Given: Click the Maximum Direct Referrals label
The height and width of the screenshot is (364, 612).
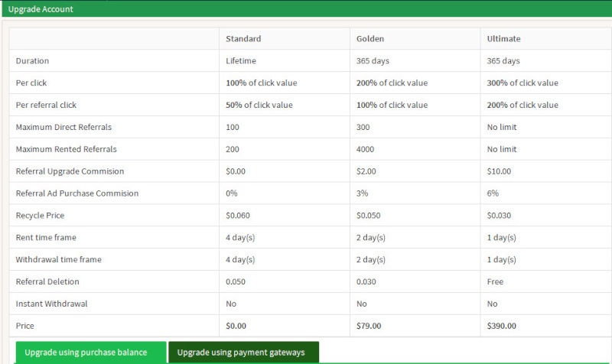Looking at the screenshot, I should 63,127.
